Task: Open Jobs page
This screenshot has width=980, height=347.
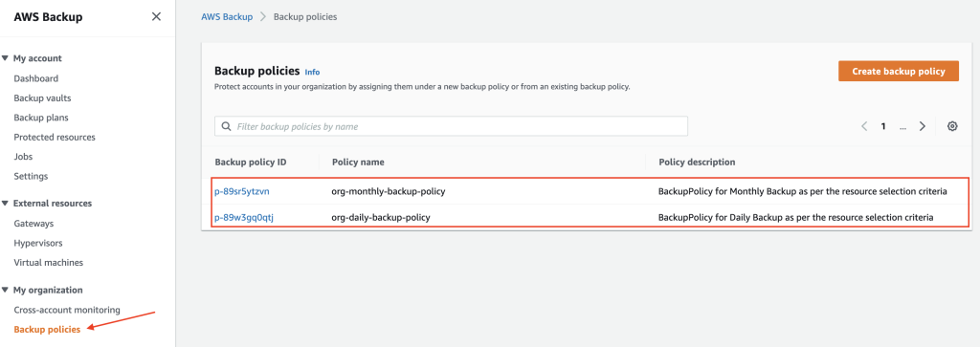Action: point(23,157)
